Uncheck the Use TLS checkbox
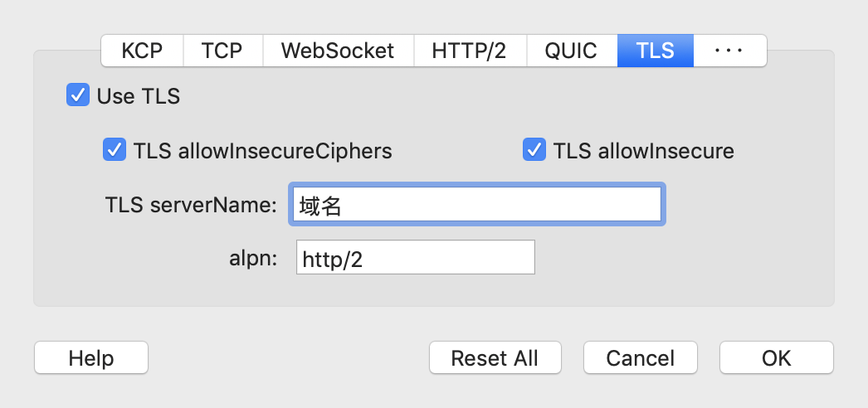This screenshot has width=868, height=408. [x=78, y=95]
